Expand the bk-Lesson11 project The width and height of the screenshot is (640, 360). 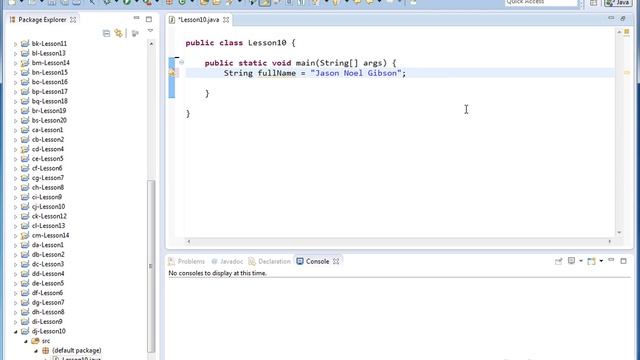click(x=16, y=44)
